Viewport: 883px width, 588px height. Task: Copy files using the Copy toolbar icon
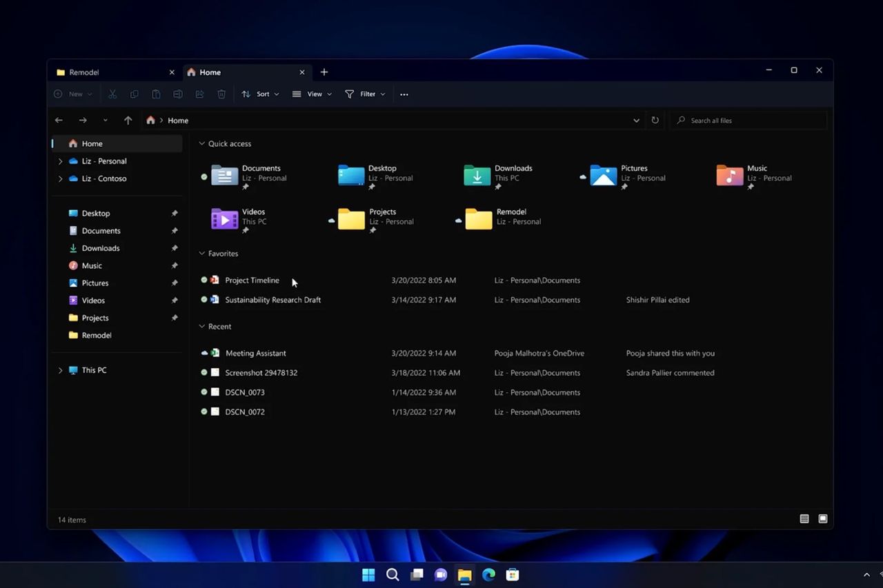pos(134,94)
